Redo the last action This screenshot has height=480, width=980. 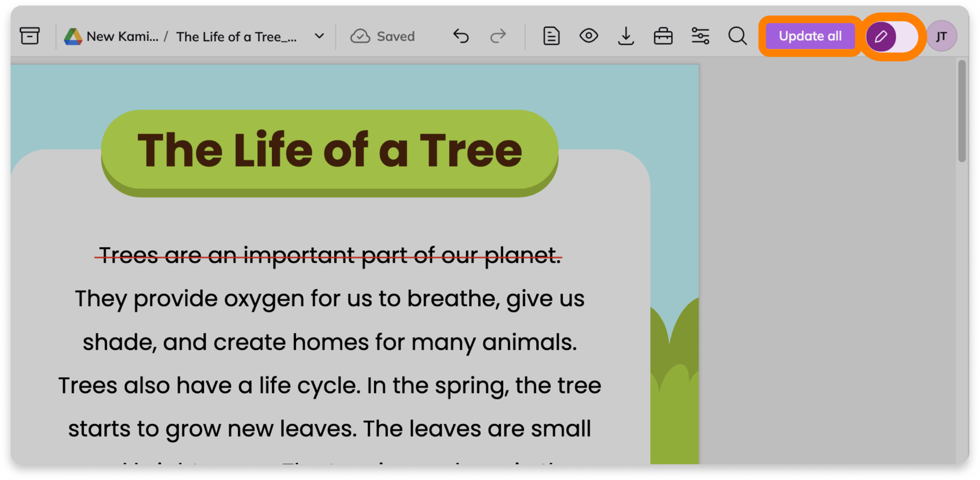click(498, 36)
